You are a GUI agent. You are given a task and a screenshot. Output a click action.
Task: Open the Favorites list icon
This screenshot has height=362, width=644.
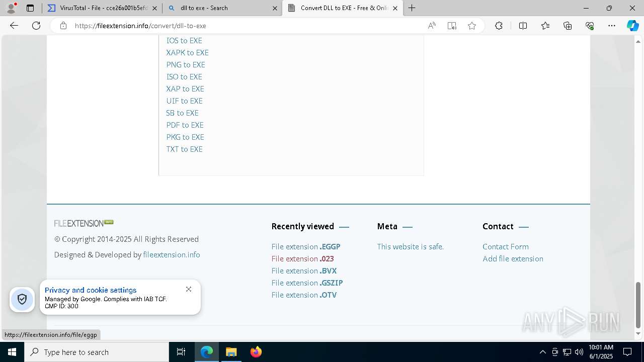[545, 26]
